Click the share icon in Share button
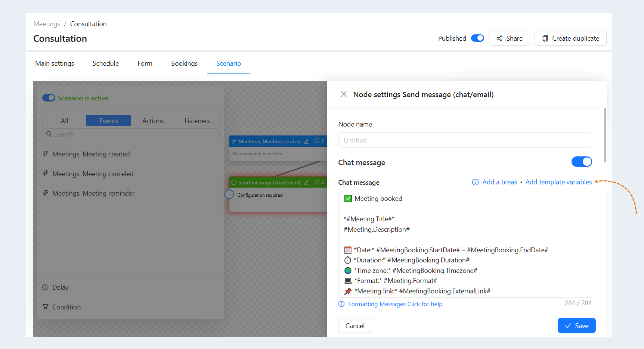Screen dimensions: 644x349 (x=499, y=38)
